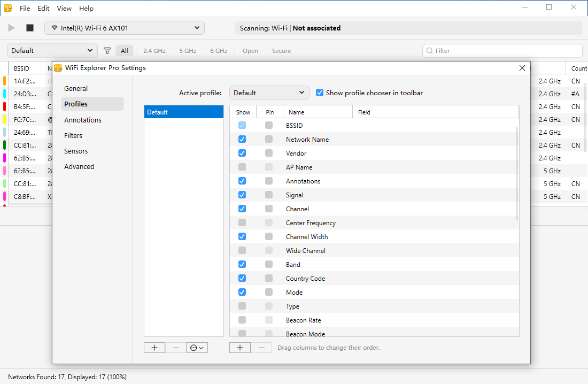This screenshot has height=384, width=588.
Task: Open the Default profile chooser in toolbar
Action: (x=52, y=51)
